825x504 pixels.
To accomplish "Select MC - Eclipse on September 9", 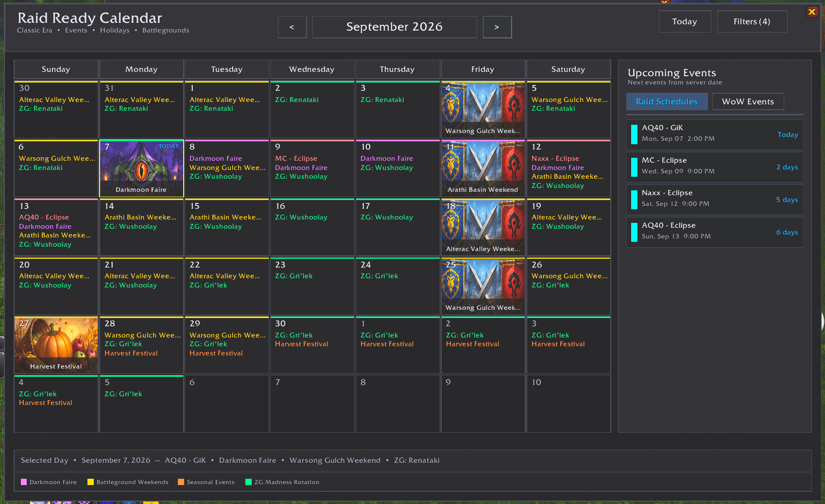I will (296, 159).
